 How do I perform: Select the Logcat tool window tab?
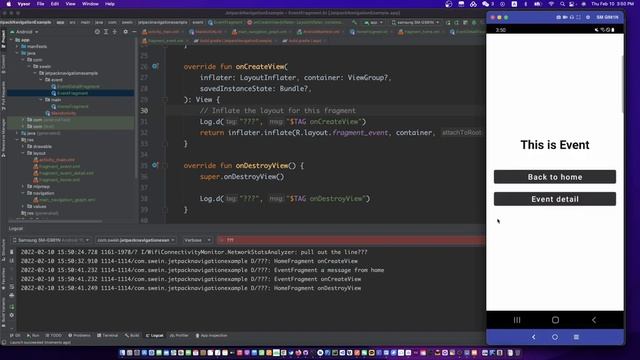point(155,336)
